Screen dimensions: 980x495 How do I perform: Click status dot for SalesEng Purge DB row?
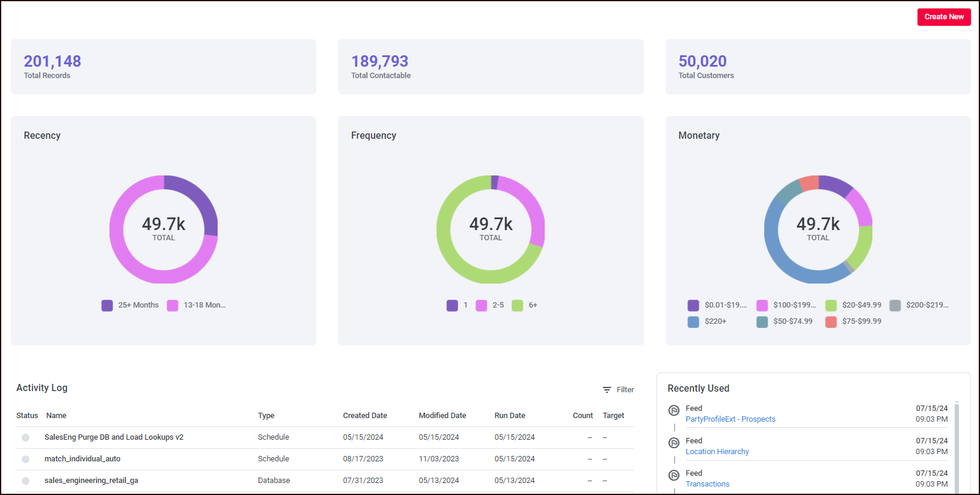(25, 437)
